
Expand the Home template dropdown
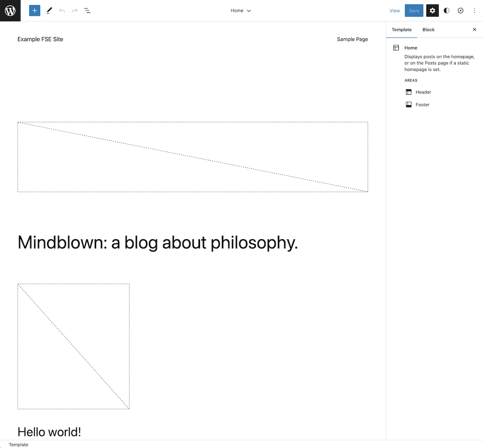pos(241,10)
